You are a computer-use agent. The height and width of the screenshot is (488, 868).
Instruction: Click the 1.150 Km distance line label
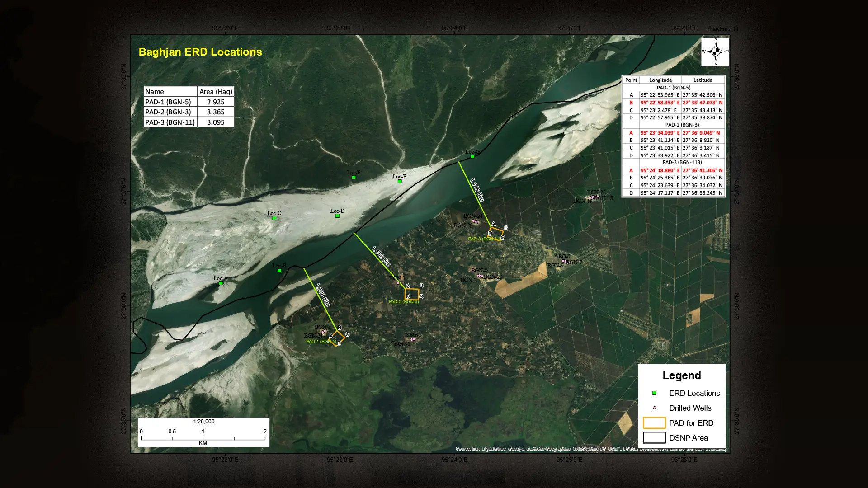point(381,256)
